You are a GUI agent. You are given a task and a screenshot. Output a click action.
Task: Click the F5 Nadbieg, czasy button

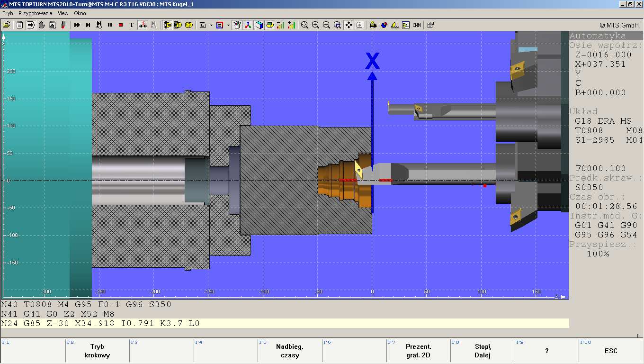pyautogui.click(x=290, y=351)
